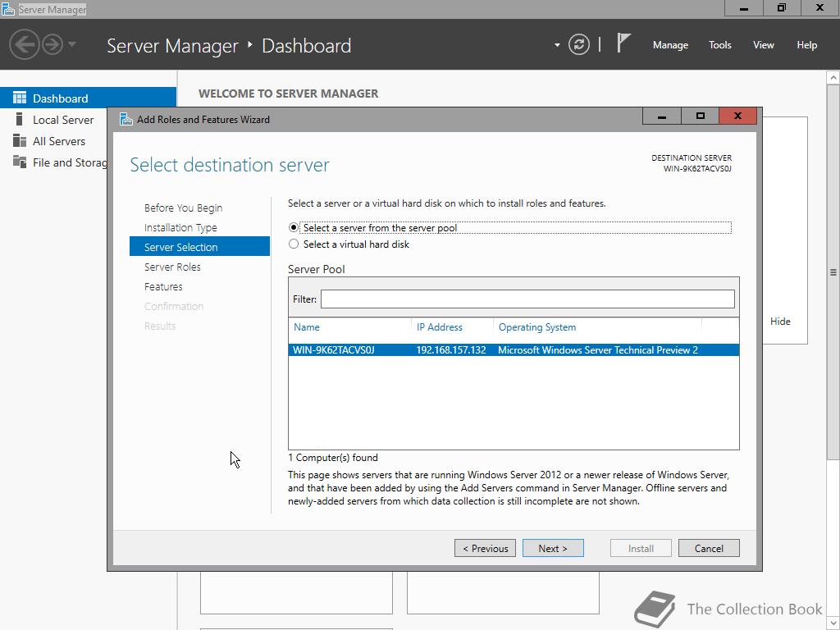The height and width of the screenshot is (630, 840).
Task: Minimize the Add Roles and Features Wizard
Action: (662, 116)
